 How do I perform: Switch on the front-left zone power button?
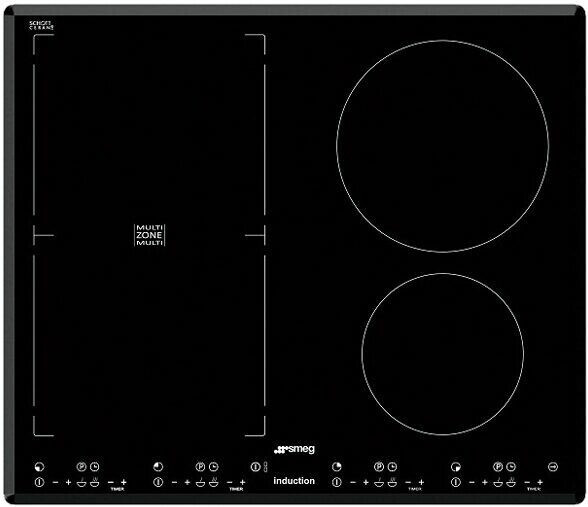point(39,482)
